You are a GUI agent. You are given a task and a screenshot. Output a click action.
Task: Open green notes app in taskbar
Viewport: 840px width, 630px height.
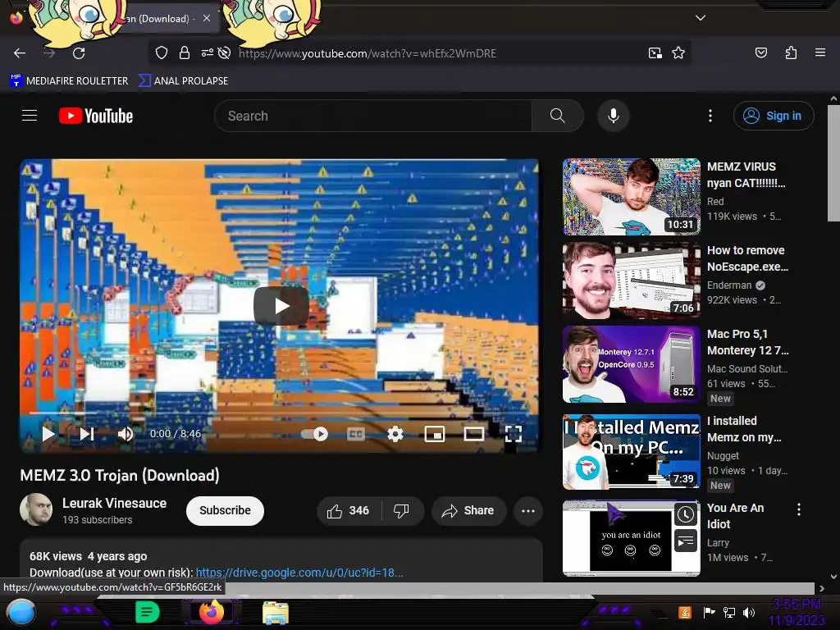(x=147, y=612)
